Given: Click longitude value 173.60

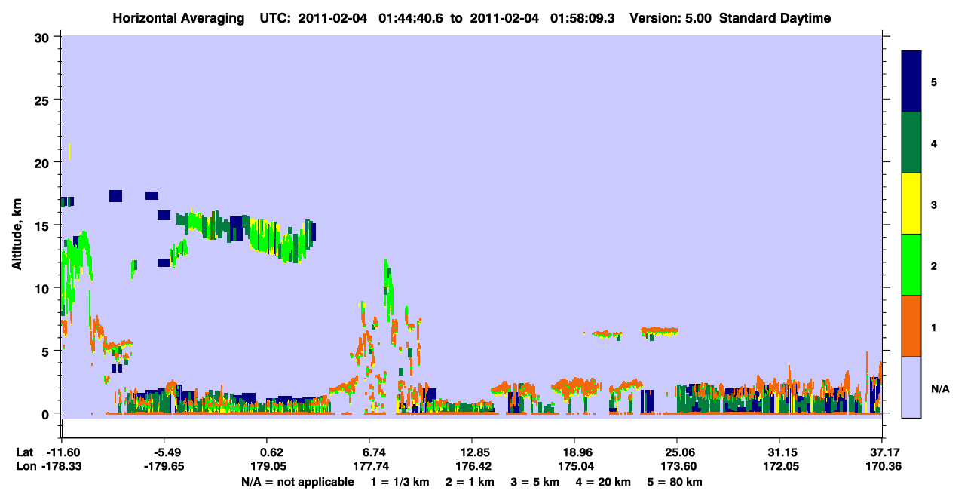Looking at the screenshot, I should [x=677, y=466].
